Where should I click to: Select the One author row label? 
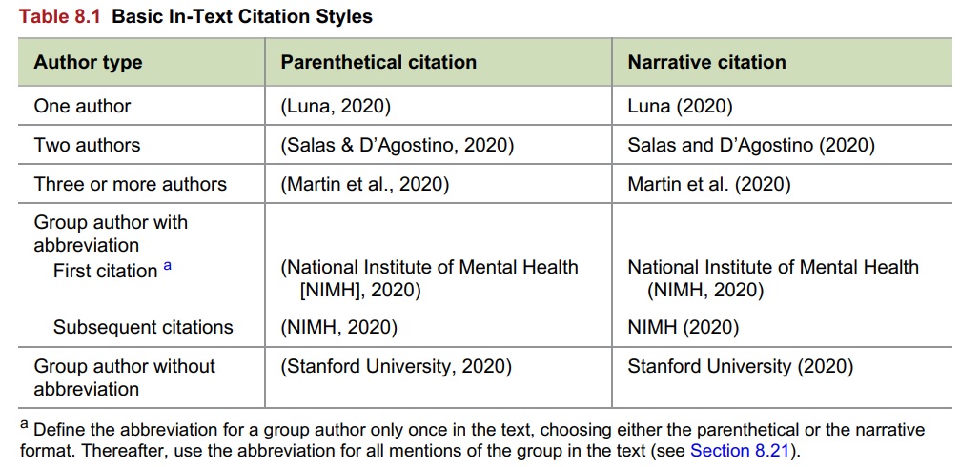tap(83, 107)
